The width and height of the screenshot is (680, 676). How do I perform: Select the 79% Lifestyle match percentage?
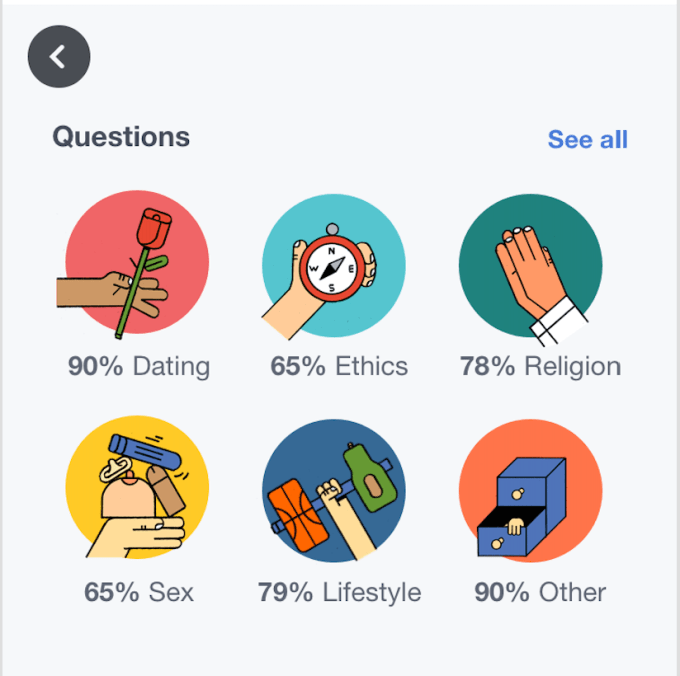pyautogui.click(x=286, y=592)
